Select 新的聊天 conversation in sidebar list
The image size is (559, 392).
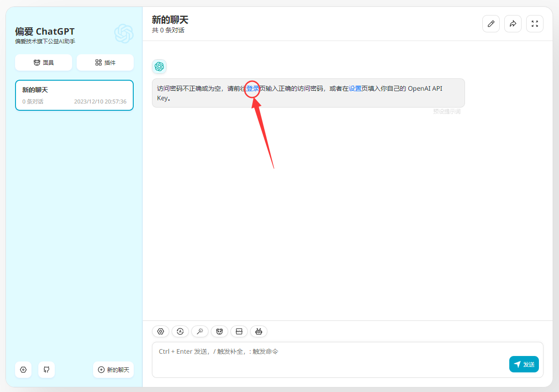[74, 95]
